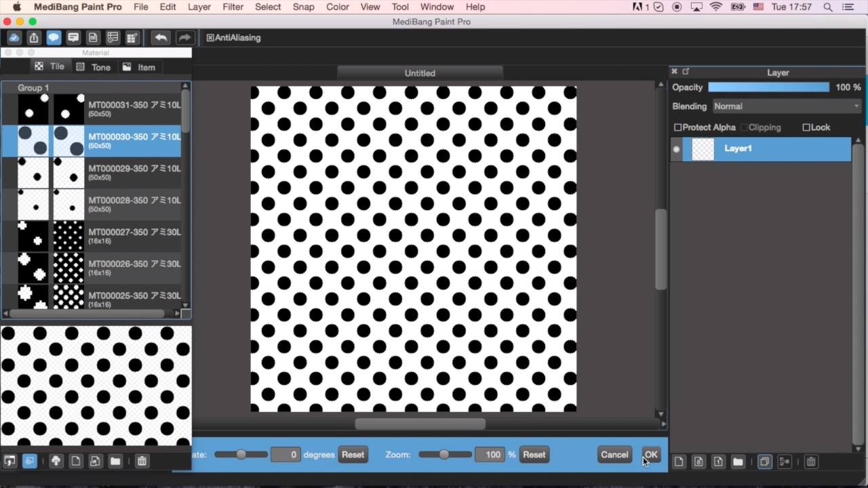The width and height of the screenshot is (868, 488).
Task: Open the File menu
Action: tap(141, 7)
